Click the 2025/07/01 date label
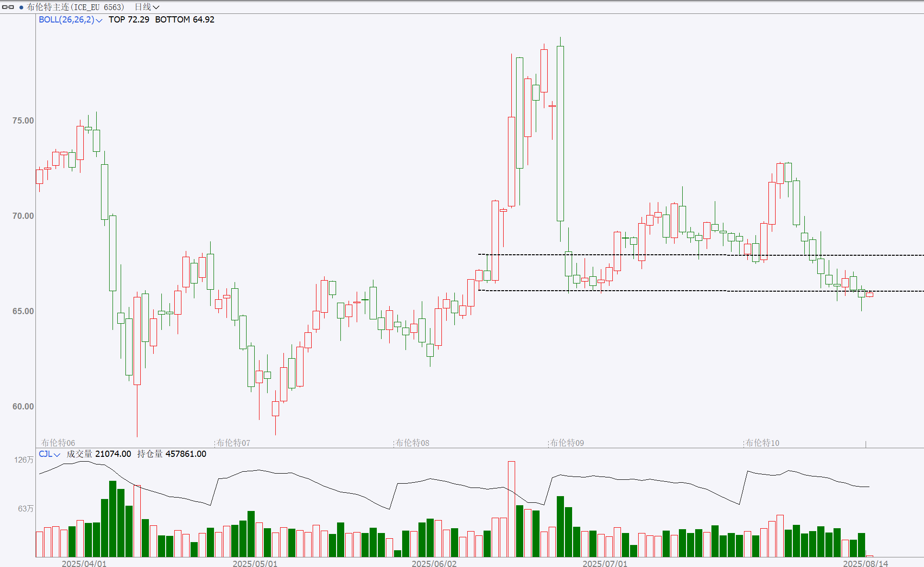 coord(605,564)
